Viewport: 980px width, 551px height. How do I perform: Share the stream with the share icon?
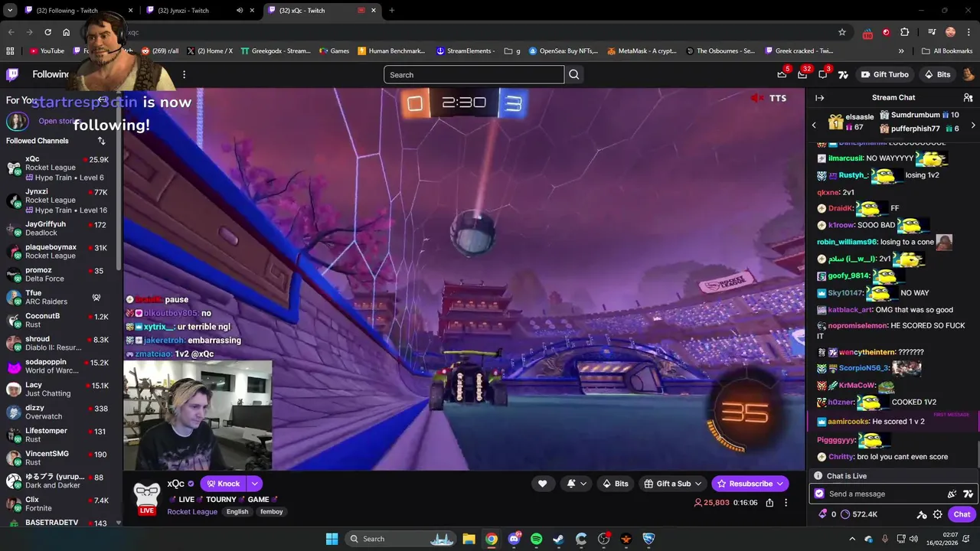pos(769,503)
